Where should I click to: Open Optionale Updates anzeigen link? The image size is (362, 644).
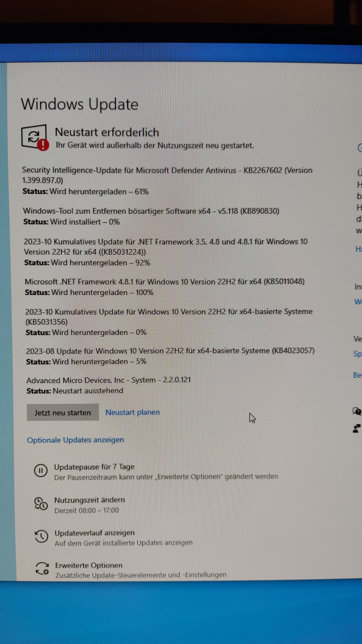click(75, 440)
